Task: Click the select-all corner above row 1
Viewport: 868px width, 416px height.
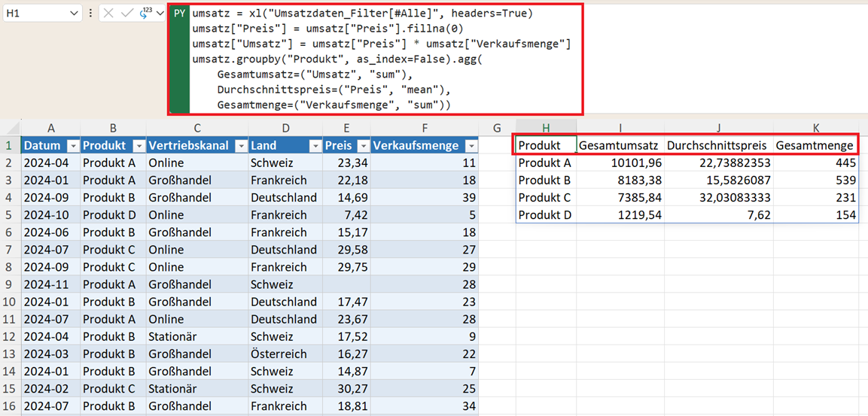Action: coord(11,128)
